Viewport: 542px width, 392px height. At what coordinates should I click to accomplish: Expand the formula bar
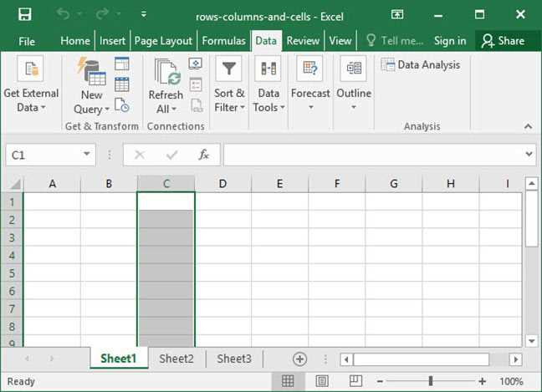(529, 154)
